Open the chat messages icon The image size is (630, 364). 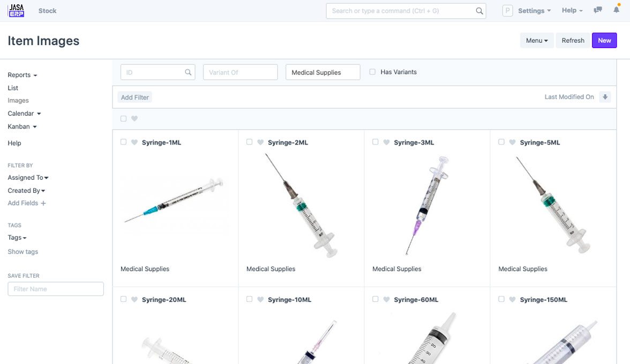point(598,10)
